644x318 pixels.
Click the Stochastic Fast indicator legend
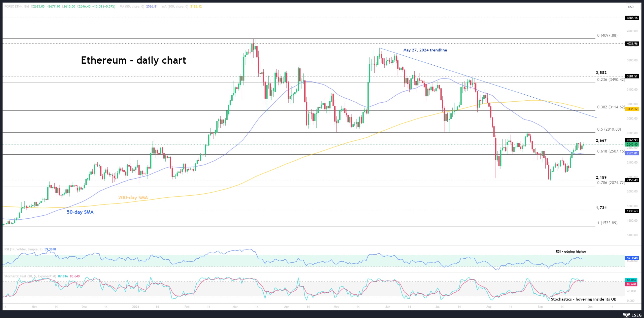[x=30, y=276]
